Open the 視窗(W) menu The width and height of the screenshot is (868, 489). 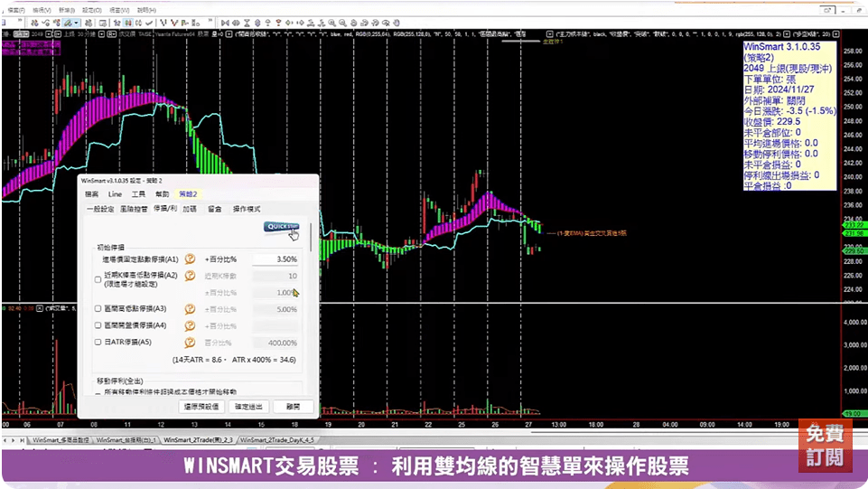(x=119, y=10)
